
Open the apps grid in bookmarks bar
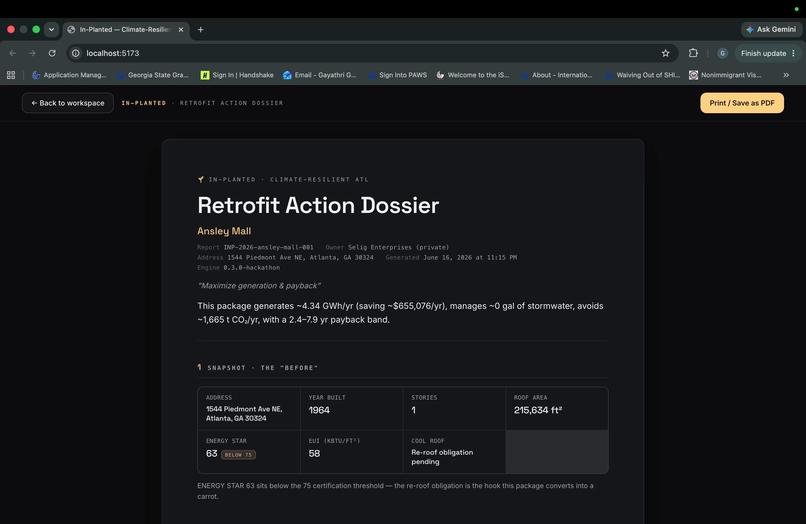point(11,75)
